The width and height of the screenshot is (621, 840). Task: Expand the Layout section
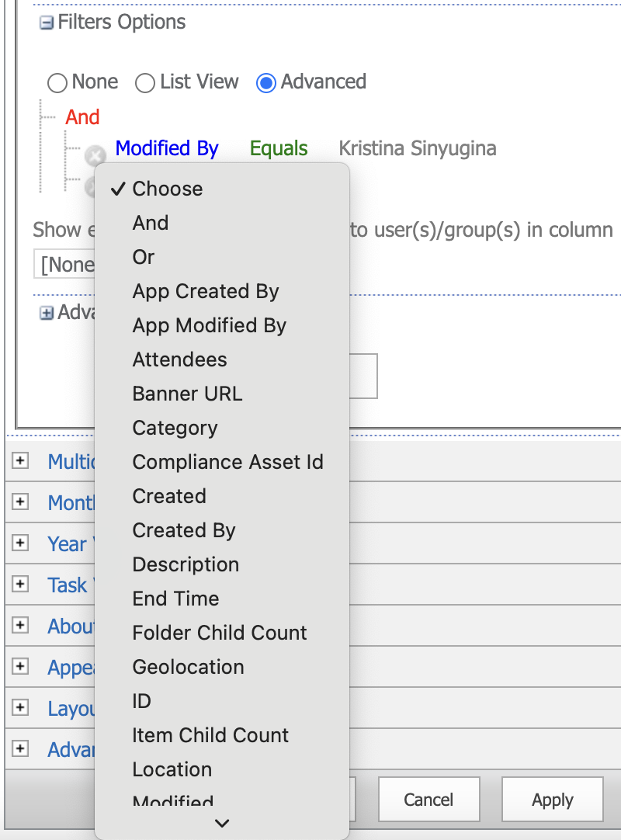pyautogui.click(x=19, y=708)
